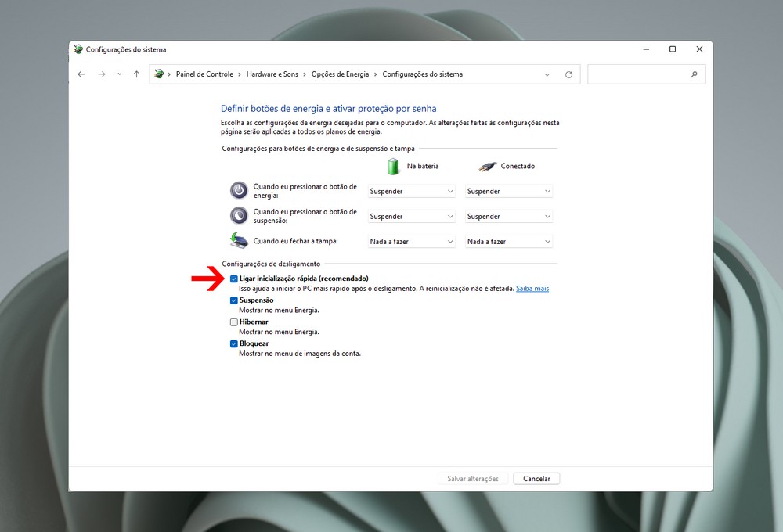The image size is (783, 532).
Task: Open lid close on-battery dropdown
Action: click(411, 242)
